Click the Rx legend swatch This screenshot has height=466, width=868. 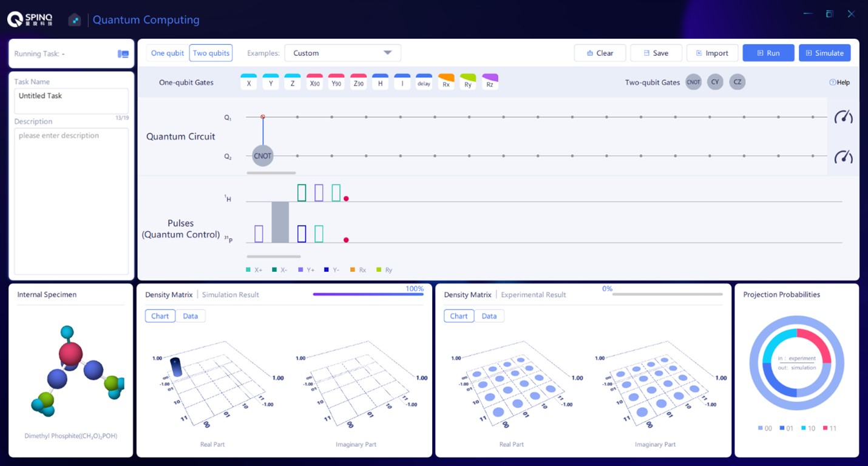[x=353, y=269]
